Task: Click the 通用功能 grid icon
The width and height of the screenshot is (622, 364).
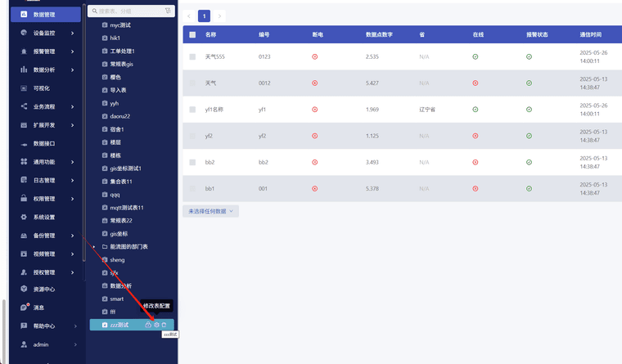Action: pyautogui.click(x=24, y=162)
